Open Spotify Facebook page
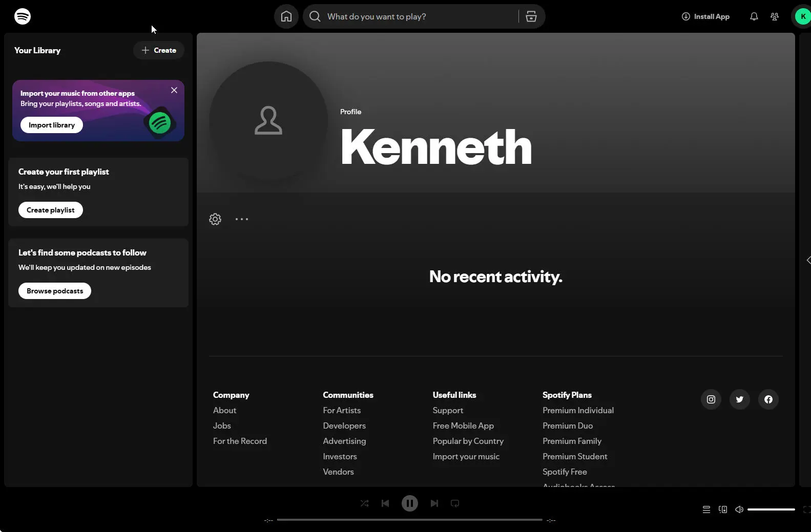 (768, 399)
